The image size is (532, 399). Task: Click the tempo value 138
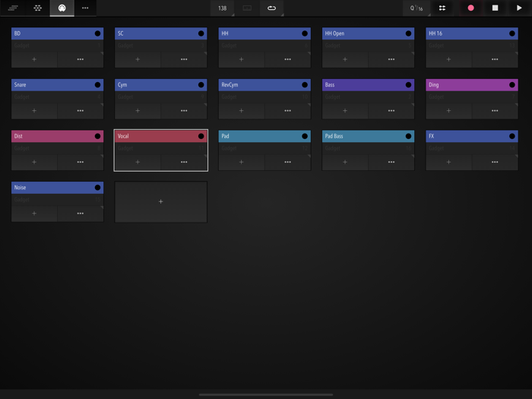[x=222, y=8]
